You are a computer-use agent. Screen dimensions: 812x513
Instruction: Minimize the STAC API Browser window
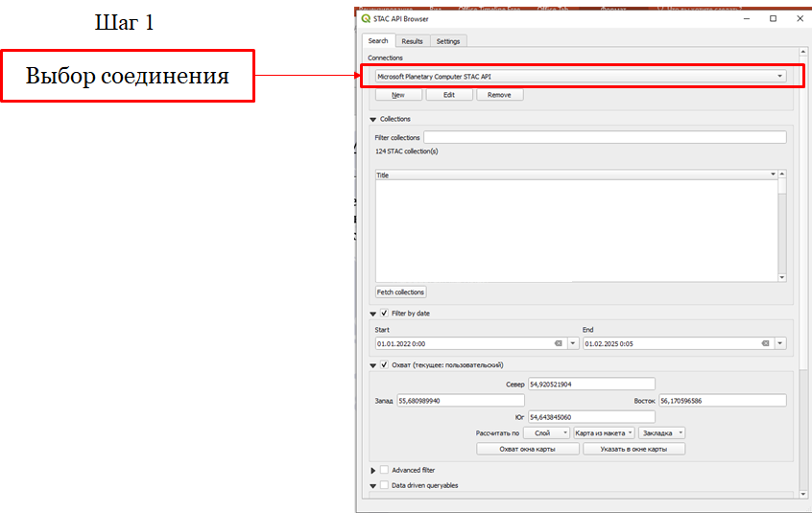point(747,18)
